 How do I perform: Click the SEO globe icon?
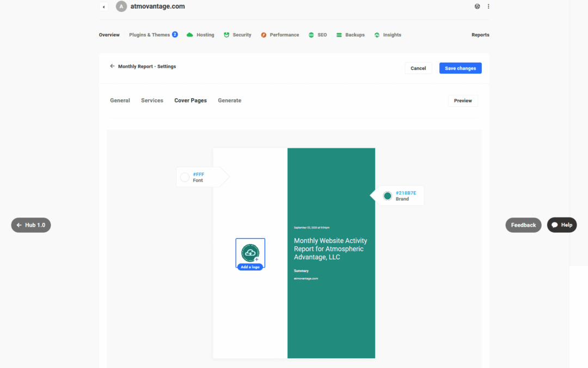click(x=311, y=35)
